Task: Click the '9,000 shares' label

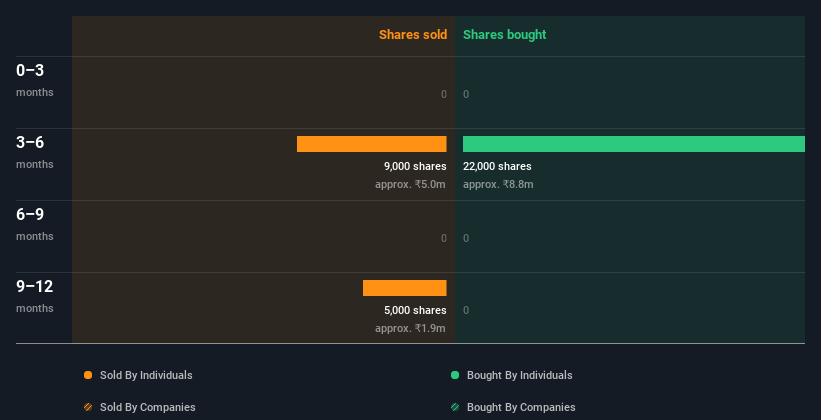Action: (x=415, y=167)
